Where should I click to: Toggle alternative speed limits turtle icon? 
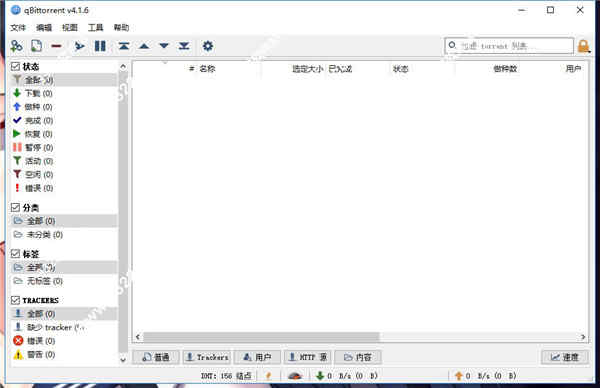click(294, 376)
